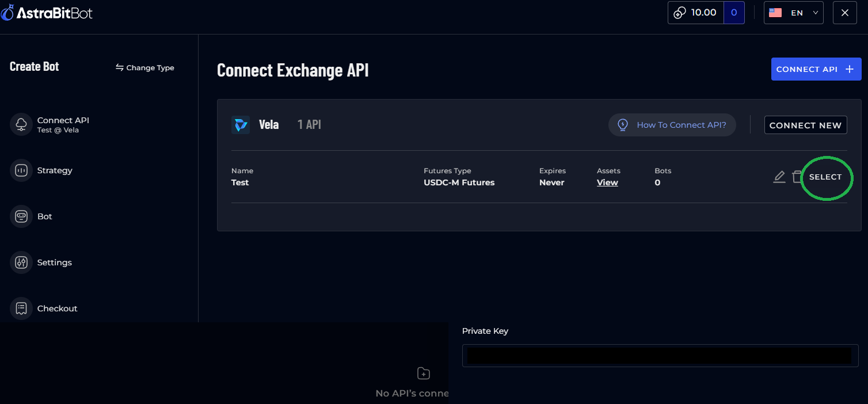The image size is (868, 404).
Task: Click the Vela exchange logo
Action: click(240, 125)
